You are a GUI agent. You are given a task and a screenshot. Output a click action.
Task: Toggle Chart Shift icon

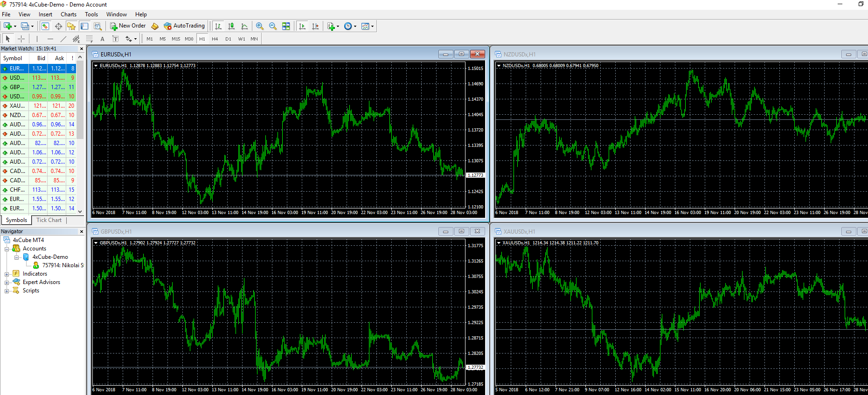coord(315,26)
